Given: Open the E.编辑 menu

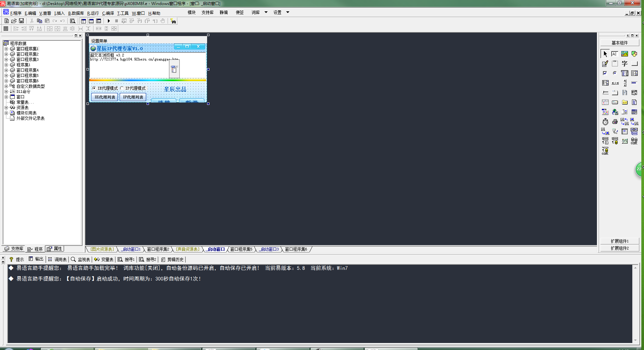Looking at the screenshot, I should [30, 13].
